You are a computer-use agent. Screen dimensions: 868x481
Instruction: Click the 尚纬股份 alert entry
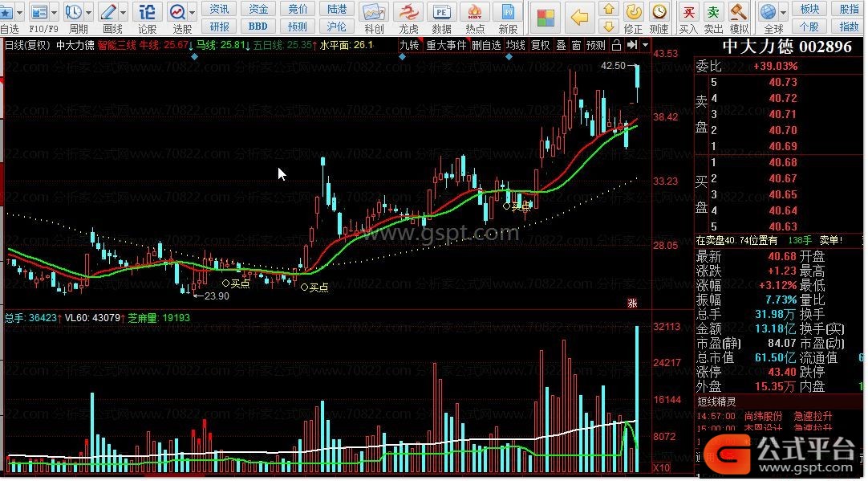(x=764, y=416)
